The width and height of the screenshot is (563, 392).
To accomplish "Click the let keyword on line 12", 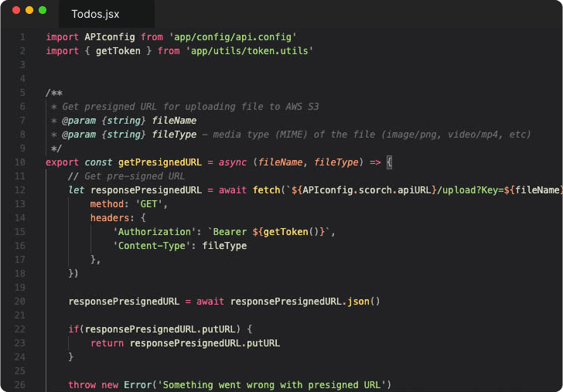I will [77, 190].
